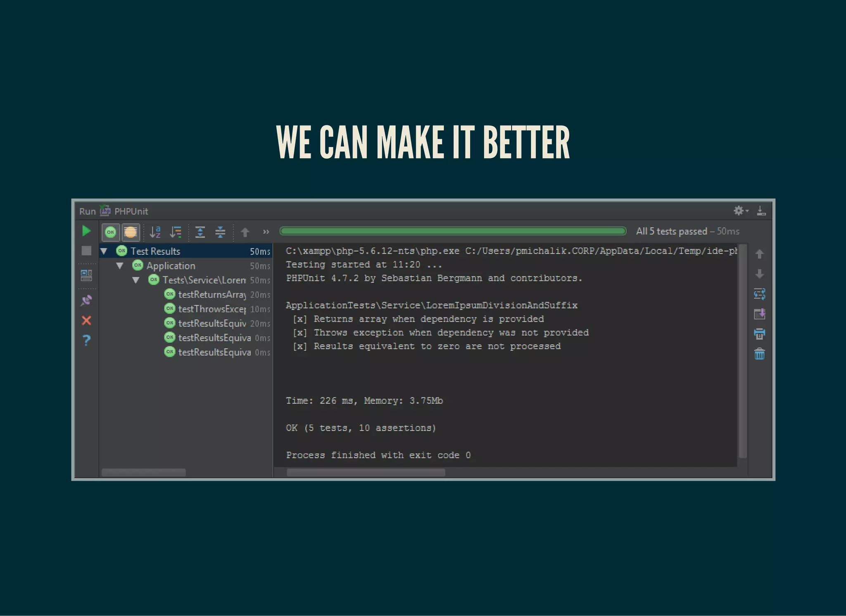Toggle soft-wrap in console
Image resolution: width=846 pixels, height=616 pixels.
(760, 294)
